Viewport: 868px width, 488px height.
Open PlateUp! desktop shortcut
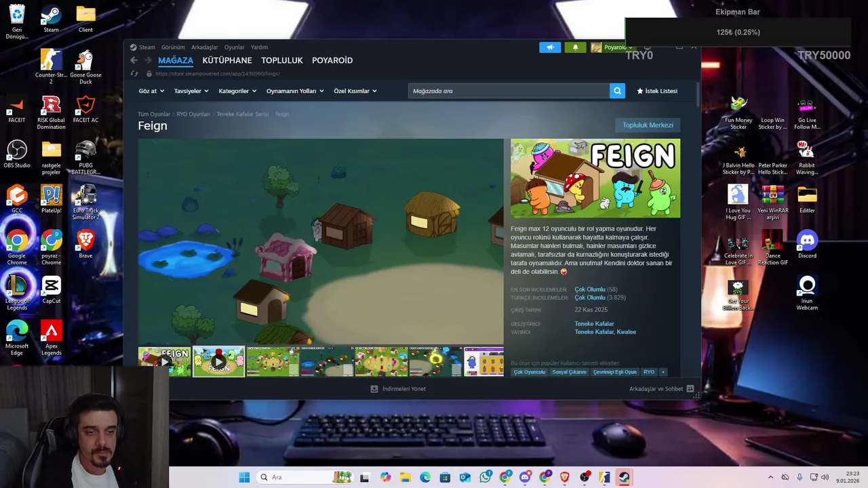click(x=51, y=200)
